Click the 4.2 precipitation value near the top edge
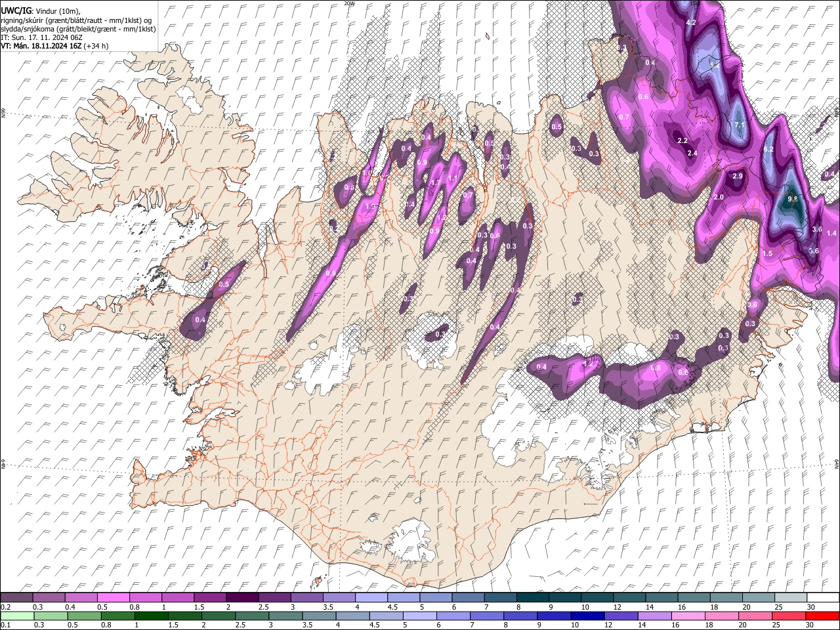The image size is (840, 630). click(x=690, y=22)
